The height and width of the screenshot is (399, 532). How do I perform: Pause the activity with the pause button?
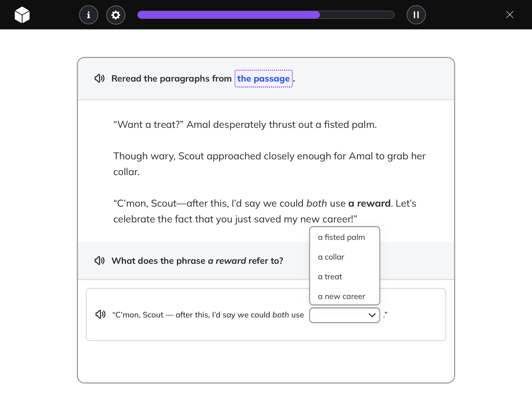[x=416, y=15]
